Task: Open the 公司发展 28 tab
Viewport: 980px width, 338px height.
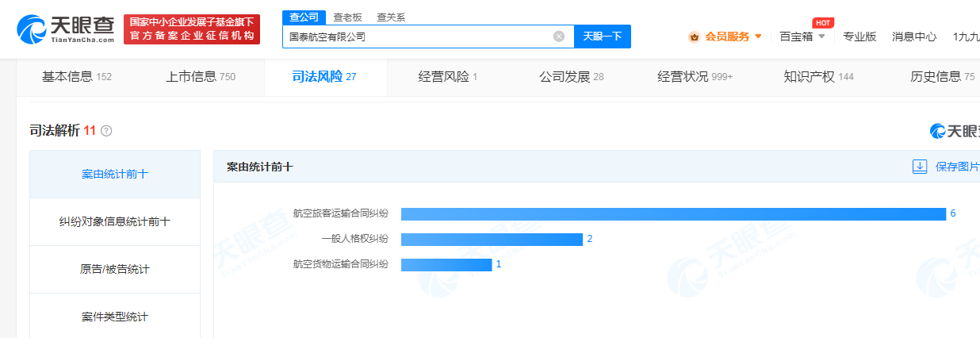Action: click(x=572, y=77)
